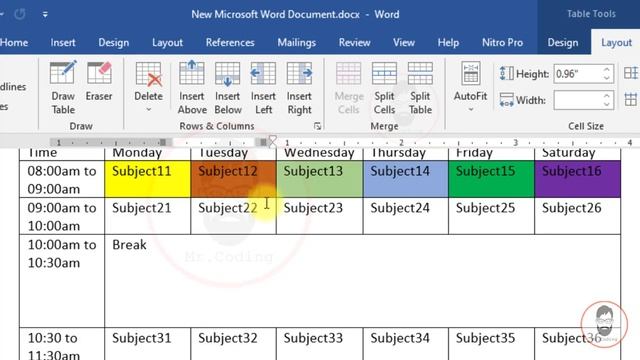Screen dimensions: 640x360
Task: Open the Split Cells dialog
Action: coord(384,88)
